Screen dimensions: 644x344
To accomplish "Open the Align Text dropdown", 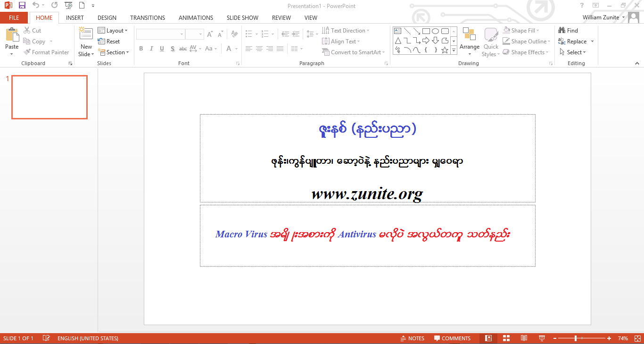I will (x=342, y=42).
